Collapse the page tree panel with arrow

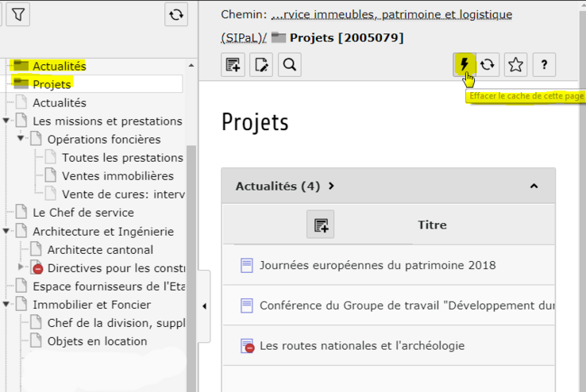point(204,306)
